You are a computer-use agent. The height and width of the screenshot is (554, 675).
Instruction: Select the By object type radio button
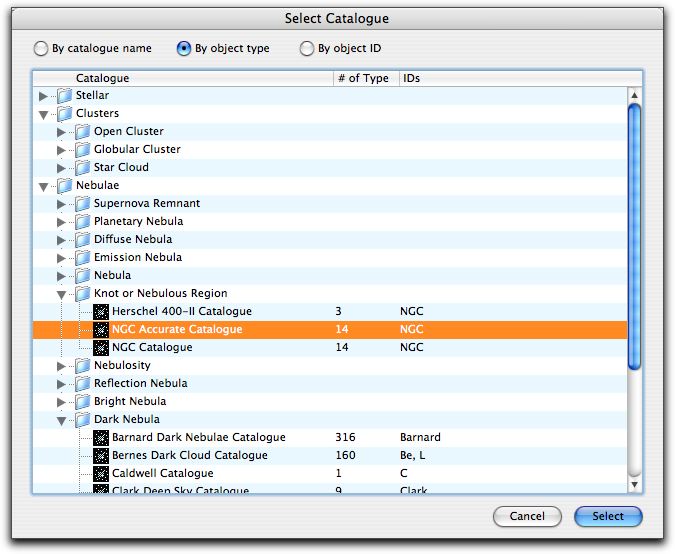point(184,49)
